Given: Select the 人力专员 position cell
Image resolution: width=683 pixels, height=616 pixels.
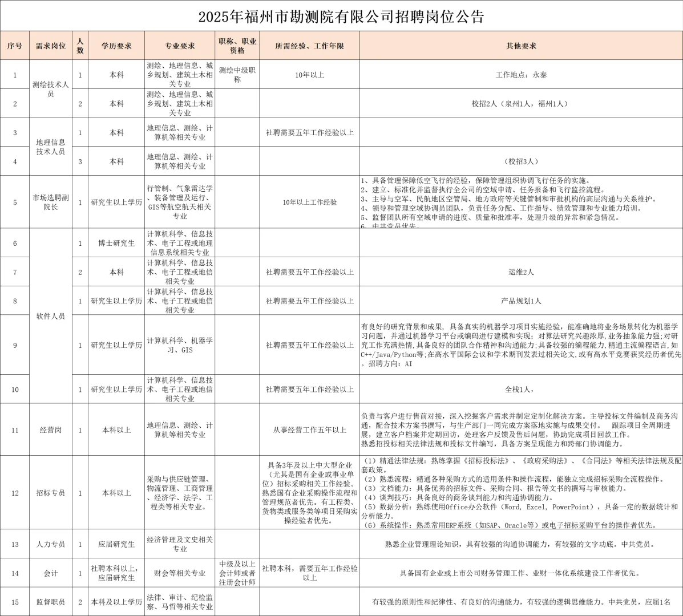Looking at the screenshot, I should [51, 544].
